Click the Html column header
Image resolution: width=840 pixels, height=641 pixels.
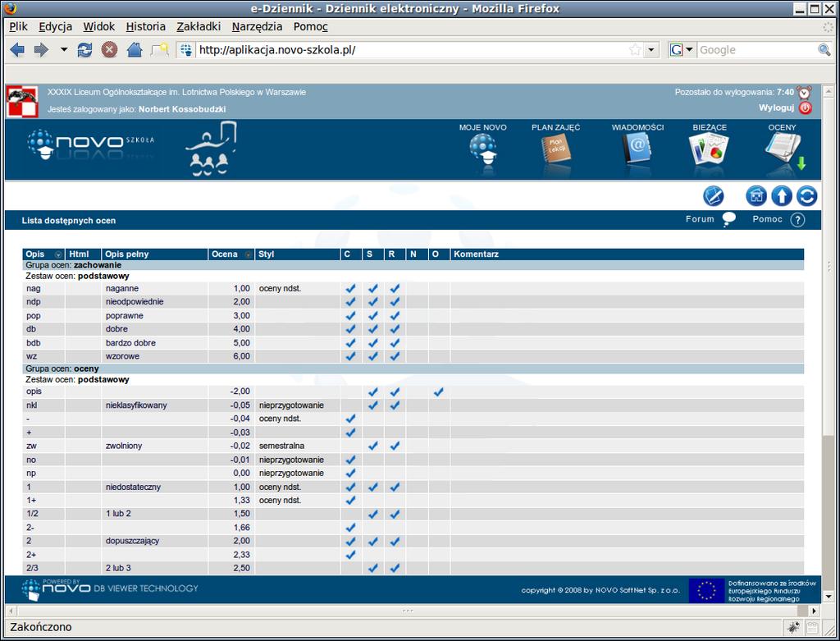tap(83, 254)
